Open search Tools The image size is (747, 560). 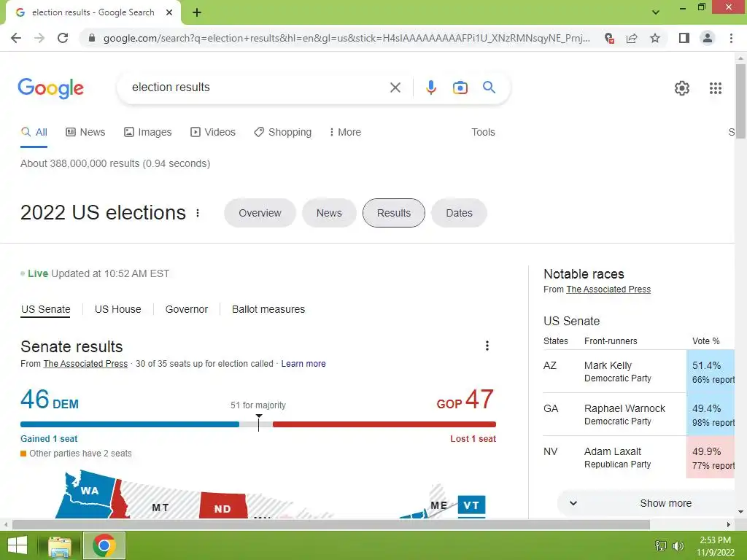(483, 132)
